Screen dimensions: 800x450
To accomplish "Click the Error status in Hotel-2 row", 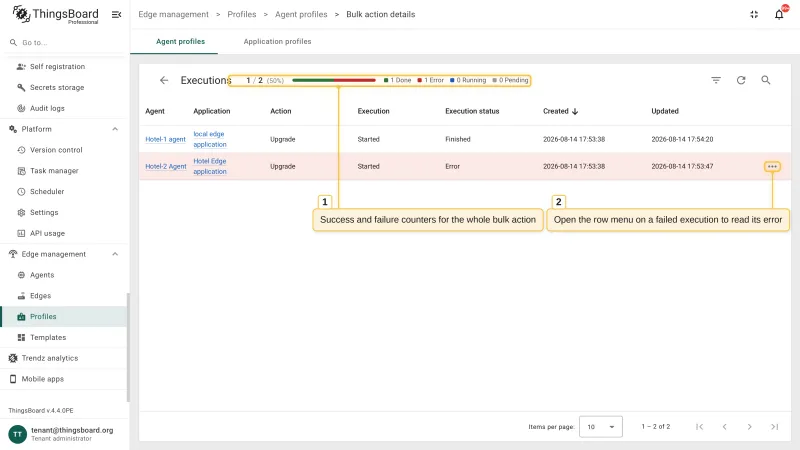I will point(453,166).
